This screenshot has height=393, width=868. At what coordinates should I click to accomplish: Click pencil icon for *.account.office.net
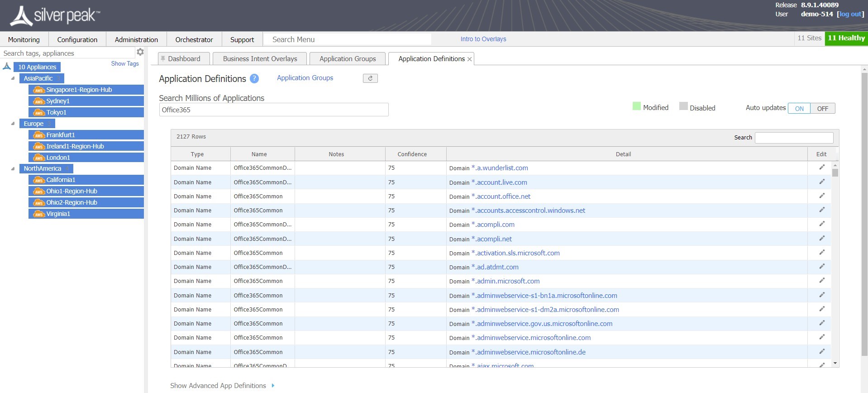pos(822,196)
